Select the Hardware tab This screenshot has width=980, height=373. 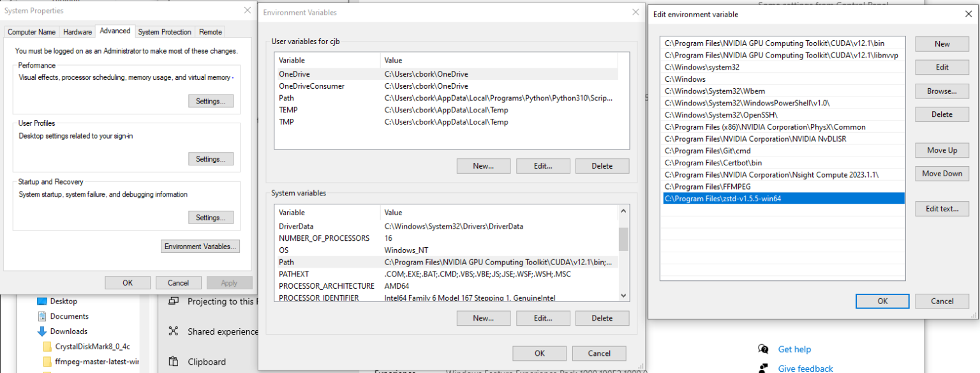77,31
